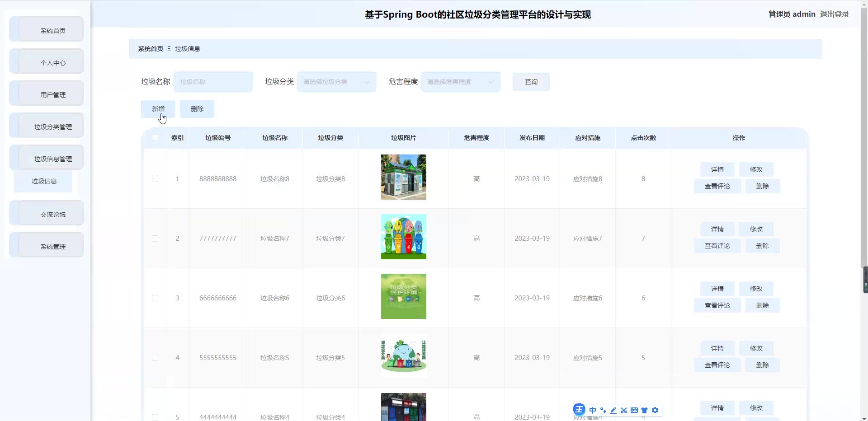Open the 垃圾分类 filter dropdown

click(336, 82)
